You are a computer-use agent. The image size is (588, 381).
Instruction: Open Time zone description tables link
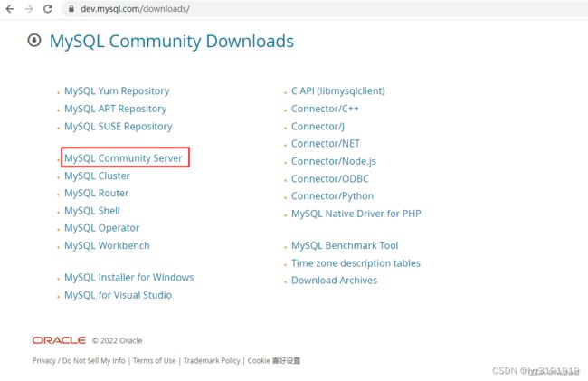(356, 263)
